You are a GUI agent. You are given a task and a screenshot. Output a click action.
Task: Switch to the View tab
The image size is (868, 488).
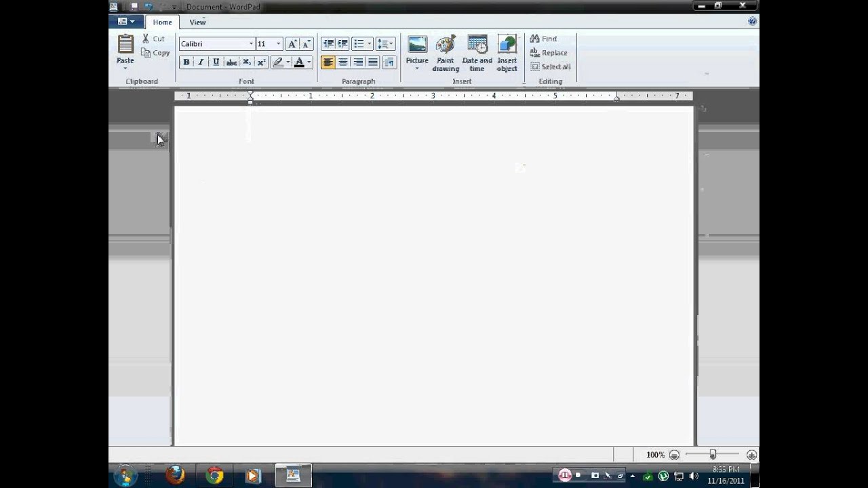(197, 22)
